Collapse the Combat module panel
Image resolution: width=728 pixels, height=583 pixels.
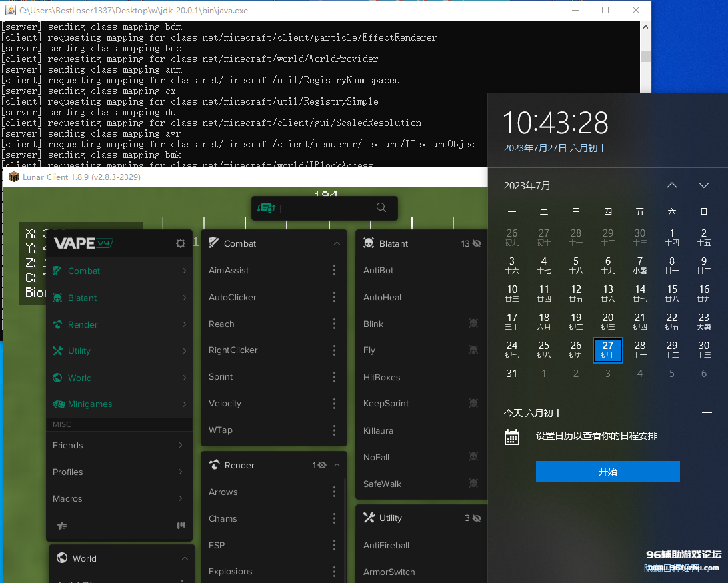point(337,244)
